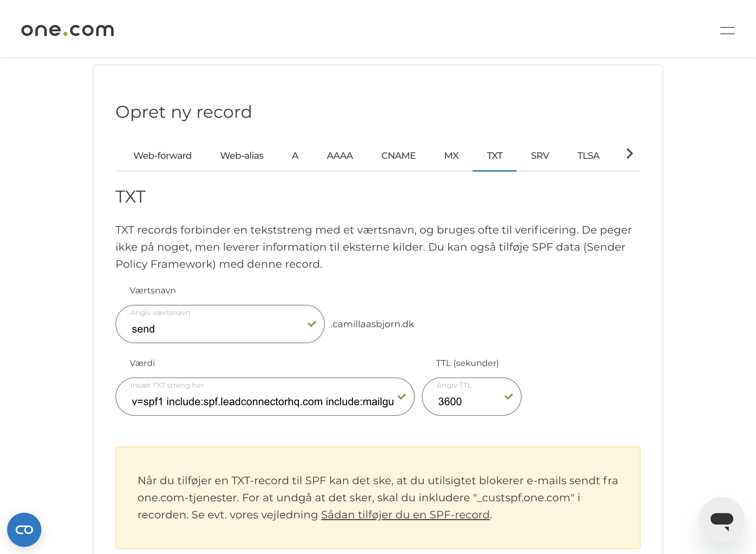Click the TTL (sekunder) label

coord(467,363)
